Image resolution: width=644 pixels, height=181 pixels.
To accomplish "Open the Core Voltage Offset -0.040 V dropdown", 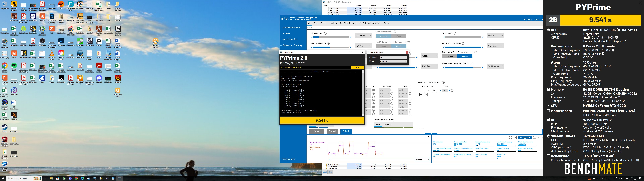I will tap(363, 46).
